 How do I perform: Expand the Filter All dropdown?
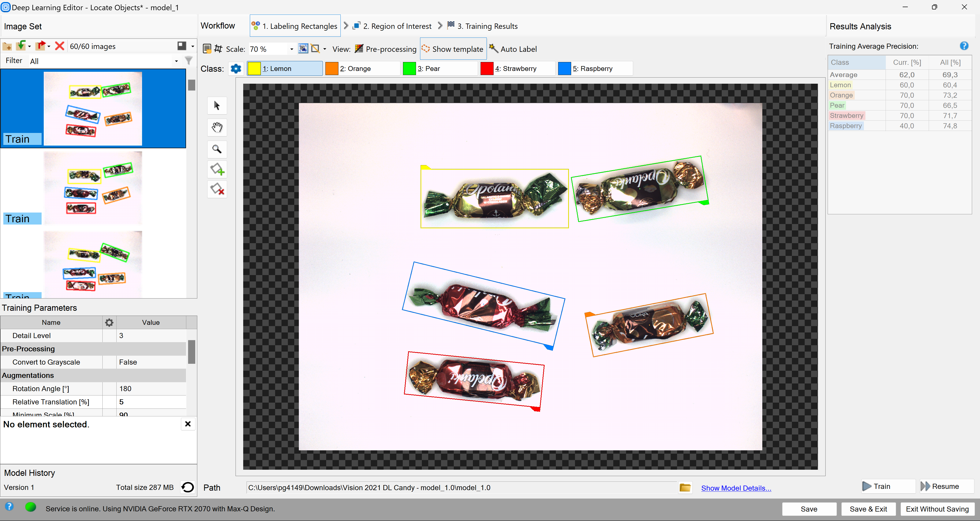click(176, 61)
